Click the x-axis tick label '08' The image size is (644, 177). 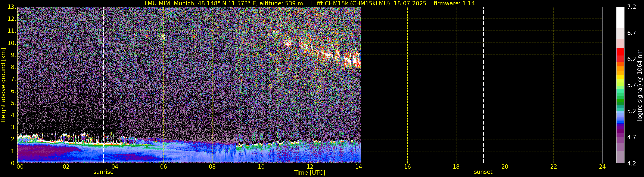click(212, 167)
